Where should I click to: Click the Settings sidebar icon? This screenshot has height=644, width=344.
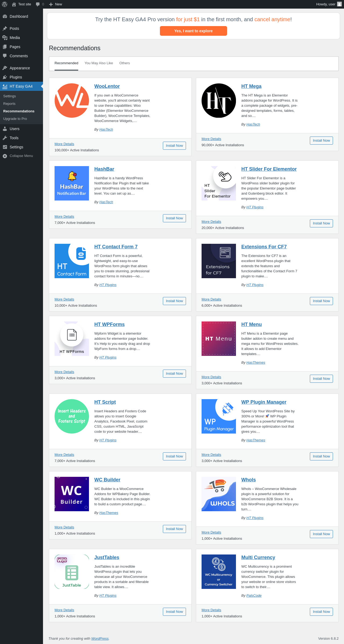coord(5,147)
